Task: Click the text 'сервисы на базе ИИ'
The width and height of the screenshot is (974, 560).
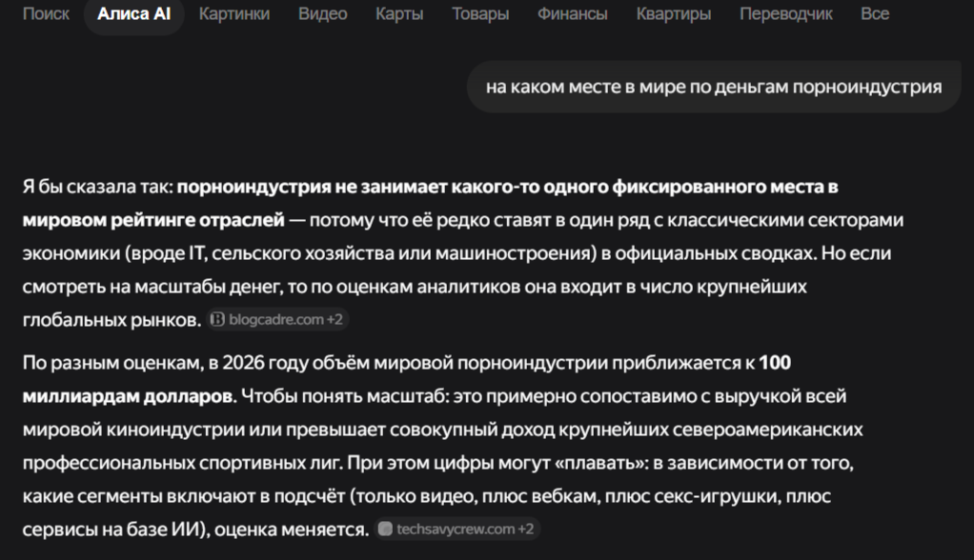Action: (113, 530)
